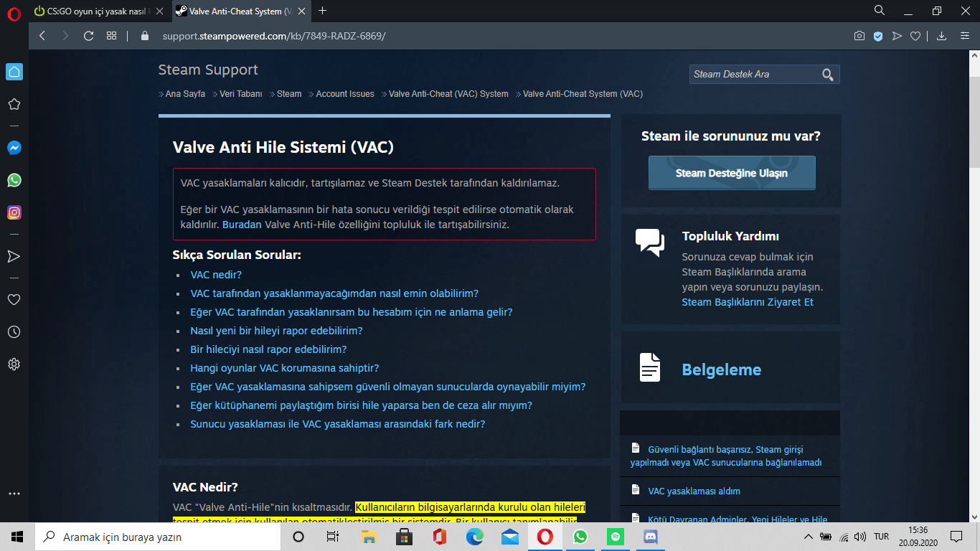980x551 pixels.
Task: Open Güvenli bağlantı başarısız article link
Action: tap(726, 456)
